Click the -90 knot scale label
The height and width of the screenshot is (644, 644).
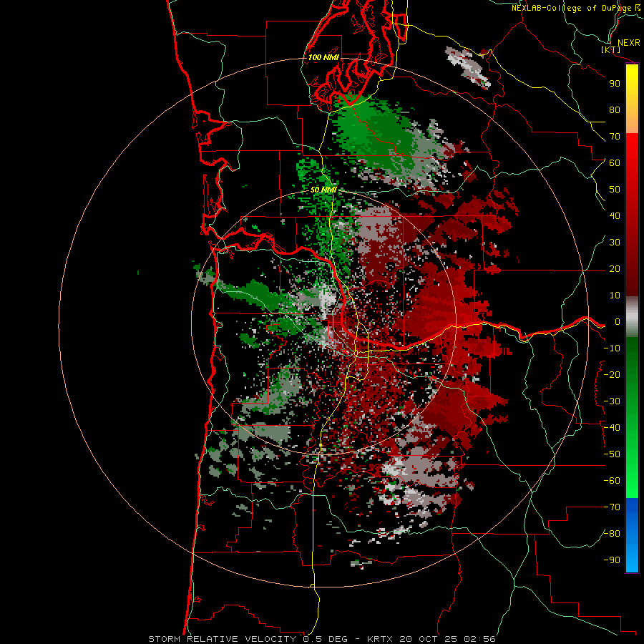(612, 560)
